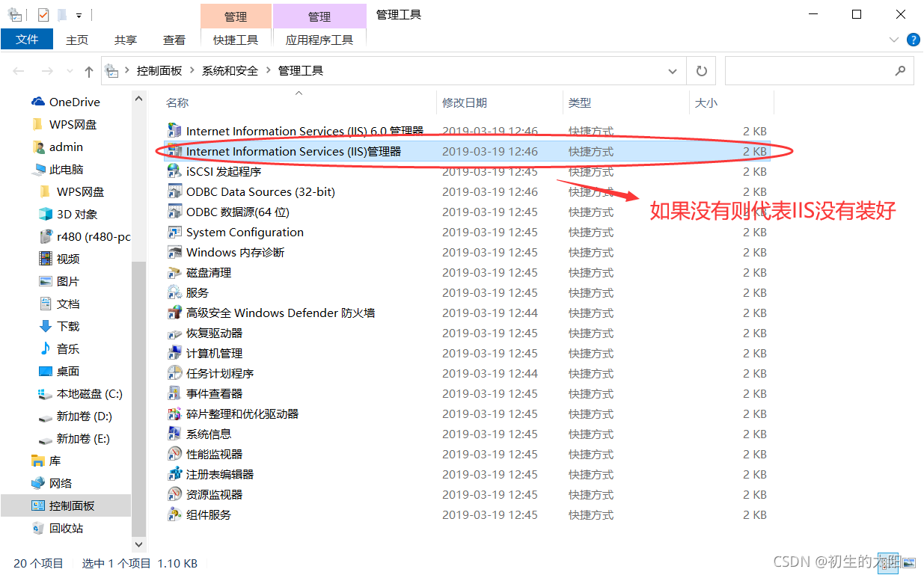This screenshot has width=924, height=575.
Task: Select the 碎片整理和优化驱动器 icon
Action: coord(174,413)
